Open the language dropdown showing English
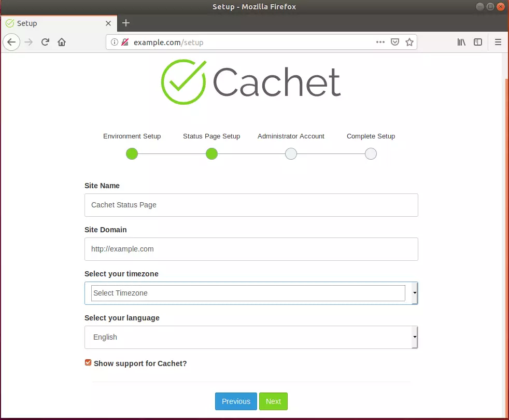The height and width of the screenshot is (420, 509). (x=251, y=337)
